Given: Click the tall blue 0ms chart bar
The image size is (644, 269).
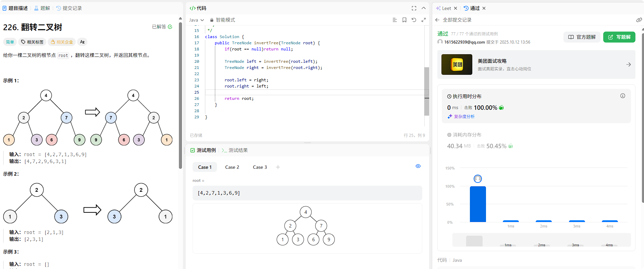Looking at the screenshot, I should pyautogui.click(x=478, y=204).
